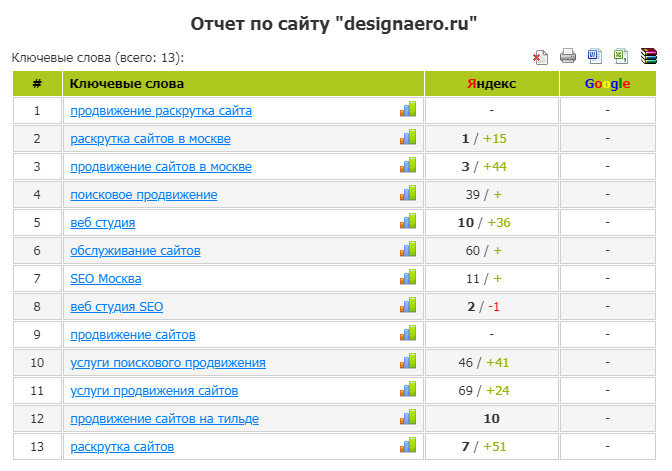Open the 'раскрутка сайтов' link in row 13
The width and height of the screenshot is (672, 471).
[x=122, y=447]
